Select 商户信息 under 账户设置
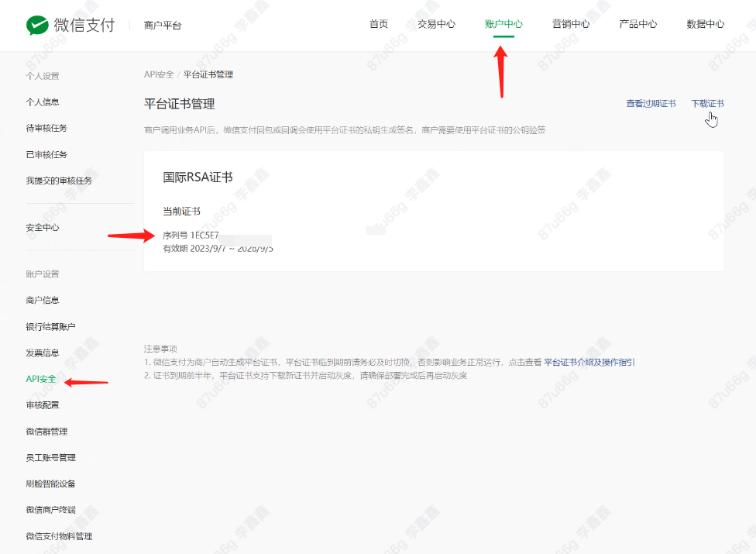 point(43,300)
